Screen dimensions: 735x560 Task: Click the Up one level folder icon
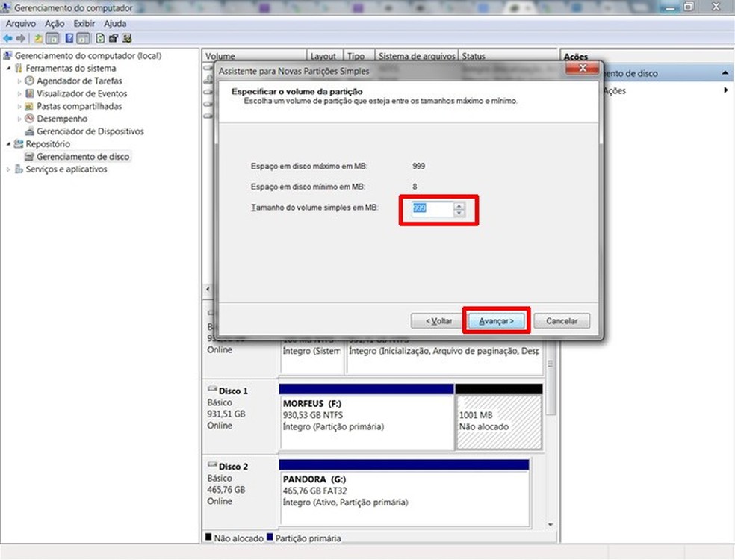click(x=39, y=38)
